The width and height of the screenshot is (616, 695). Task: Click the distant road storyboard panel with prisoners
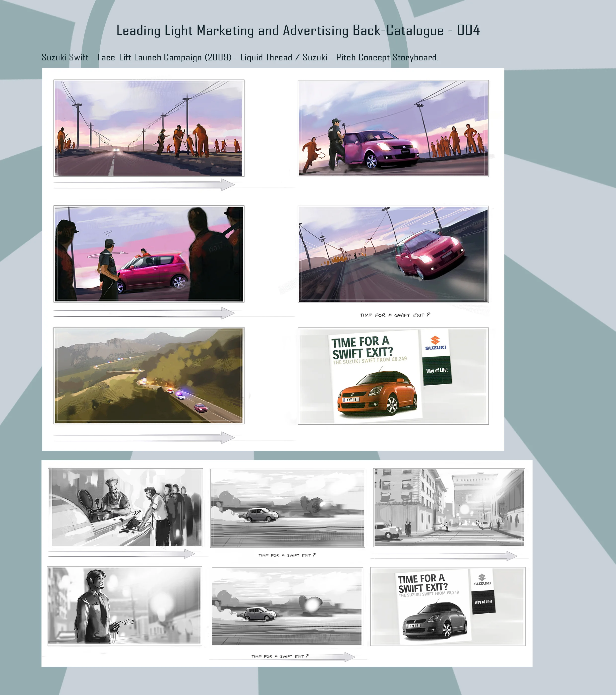click(x=149, y=128)
